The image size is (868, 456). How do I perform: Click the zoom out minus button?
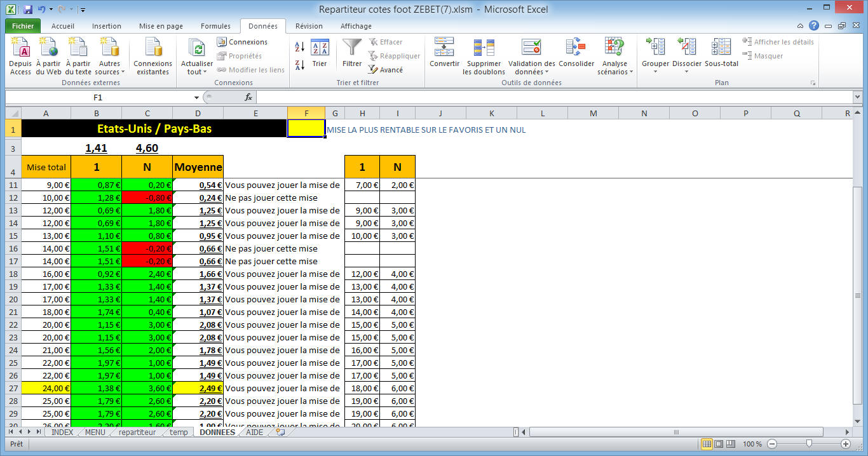click(771, 444)
